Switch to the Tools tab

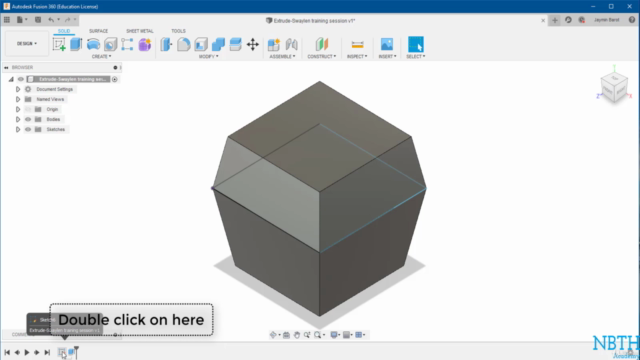point(178,31)
